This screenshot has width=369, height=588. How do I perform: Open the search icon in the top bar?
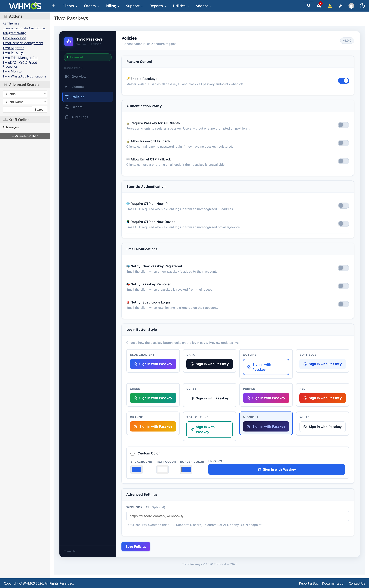tap(309, 6)
